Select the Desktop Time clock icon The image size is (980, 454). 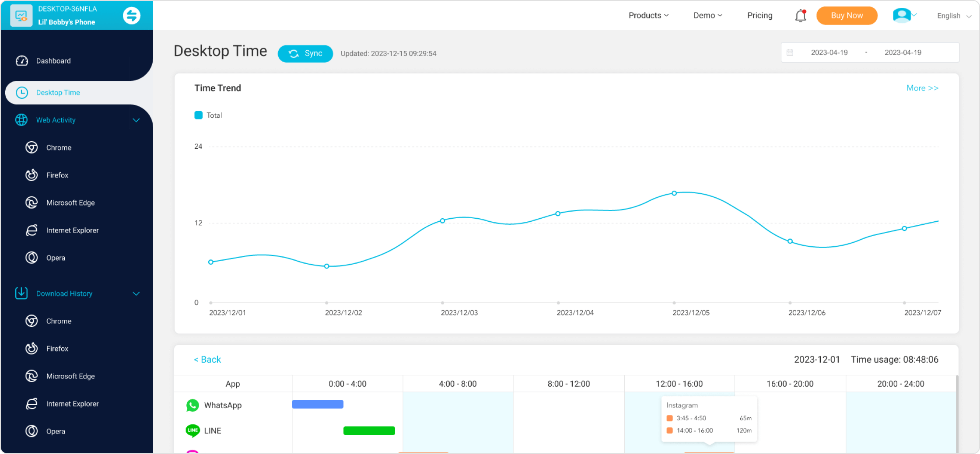pos(22,93)
